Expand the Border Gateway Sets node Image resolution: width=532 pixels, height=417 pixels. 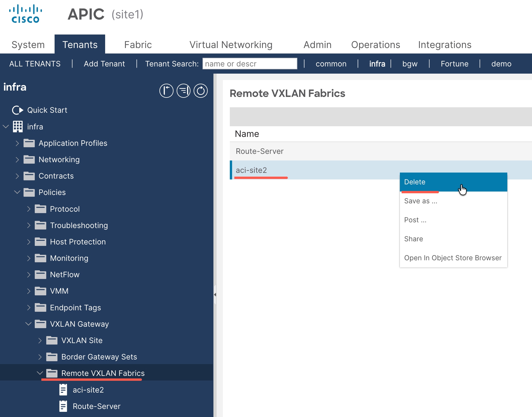tap(40, 357)
